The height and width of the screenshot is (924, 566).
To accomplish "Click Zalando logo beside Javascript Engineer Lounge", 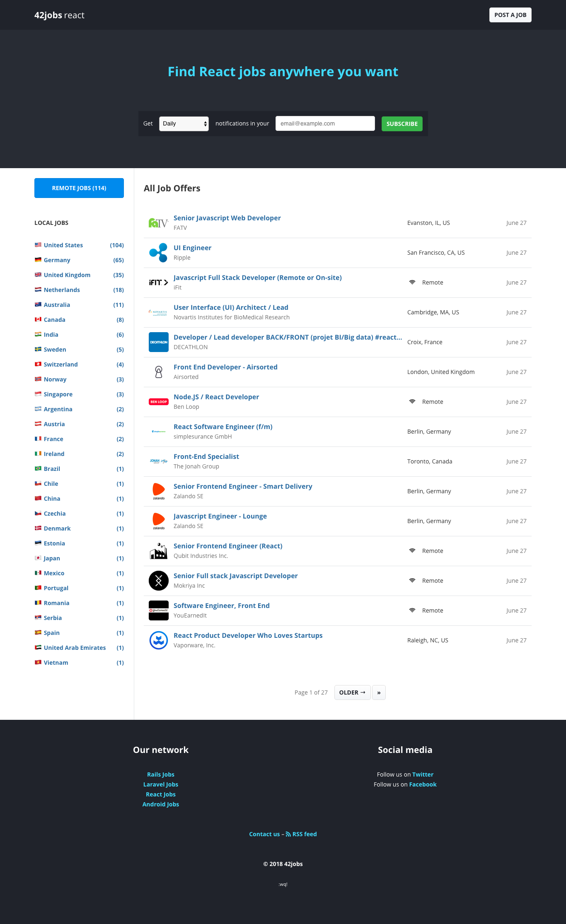I will pos(159,521).
